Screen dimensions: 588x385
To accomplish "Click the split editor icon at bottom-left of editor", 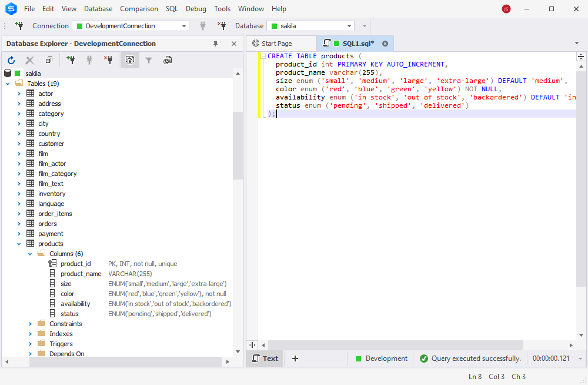I will click(x=252, y=345).
